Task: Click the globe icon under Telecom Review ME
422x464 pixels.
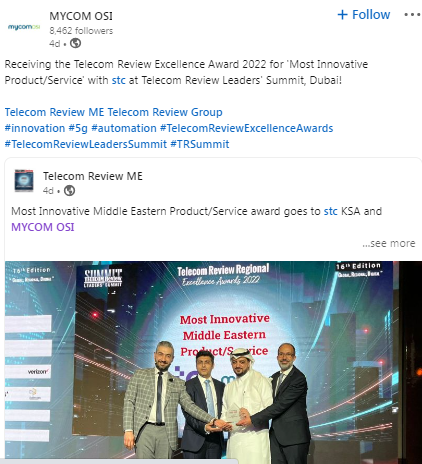Action: pos(69,191)
